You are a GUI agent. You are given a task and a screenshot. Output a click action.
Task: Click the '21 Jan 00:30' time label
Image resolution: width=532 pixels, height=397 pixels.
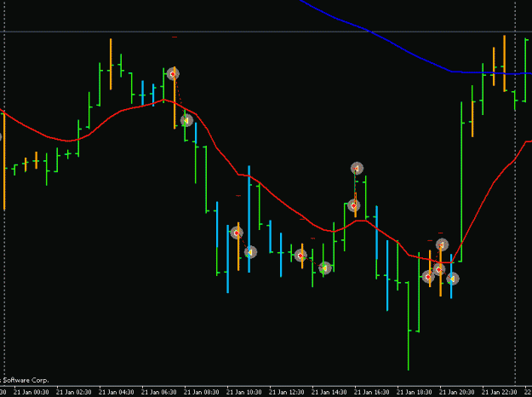coord(31,392)
